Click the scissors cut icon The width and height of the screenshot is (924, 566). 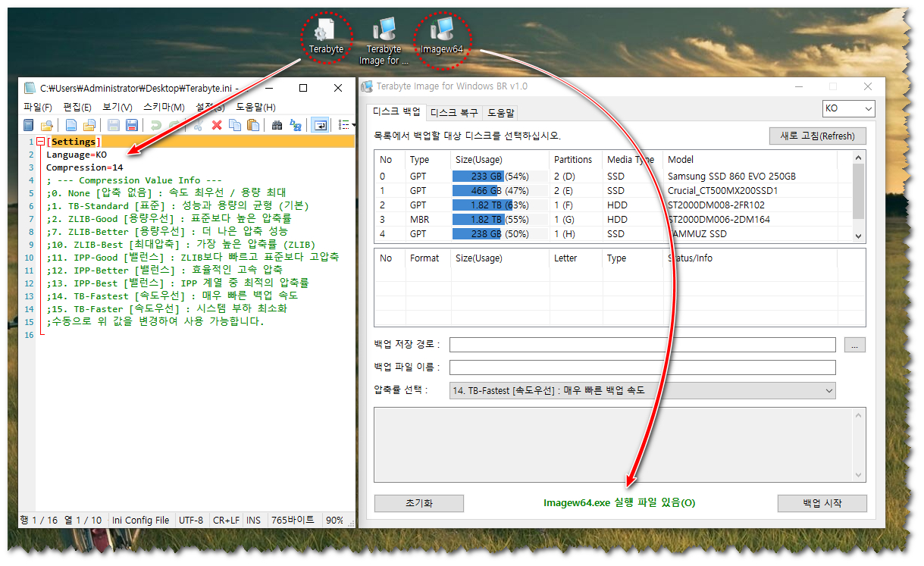coord(198,125)
